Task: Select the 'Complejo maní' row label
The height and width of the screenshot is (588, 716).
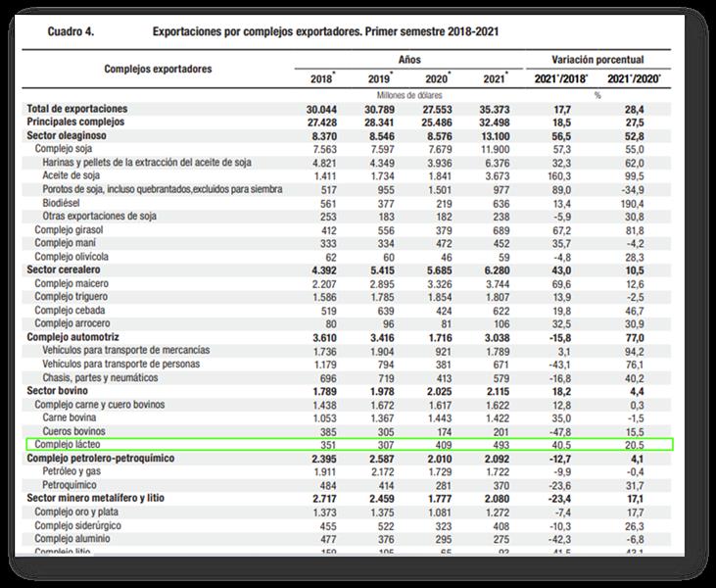Action: [67, 243]
